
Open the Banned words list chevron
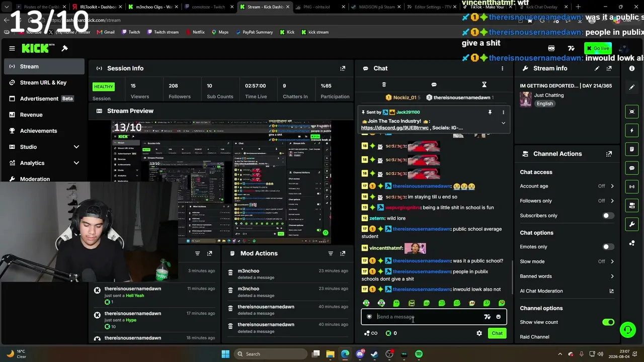(x=612, y=276)
